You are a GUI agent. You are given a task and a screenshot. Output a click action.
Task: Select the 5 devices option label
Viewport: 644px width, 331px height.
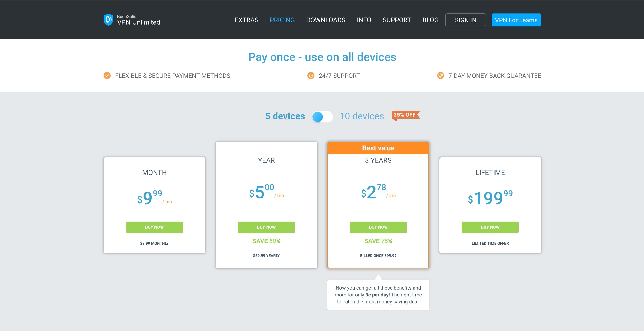click(x=285, y=116)
